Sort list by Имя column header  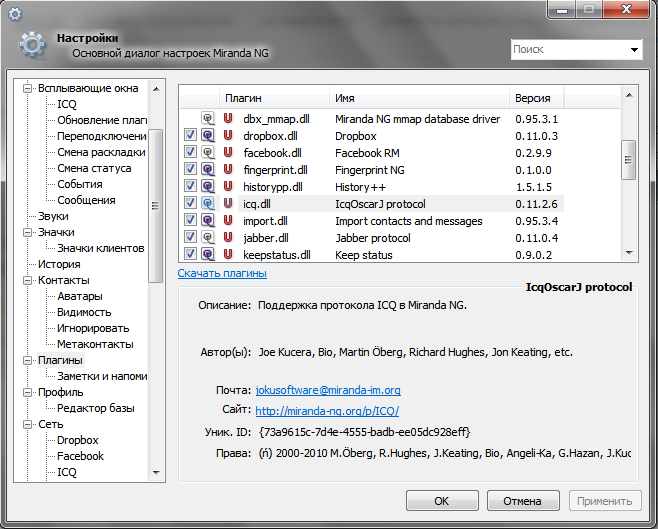[419, 98]
